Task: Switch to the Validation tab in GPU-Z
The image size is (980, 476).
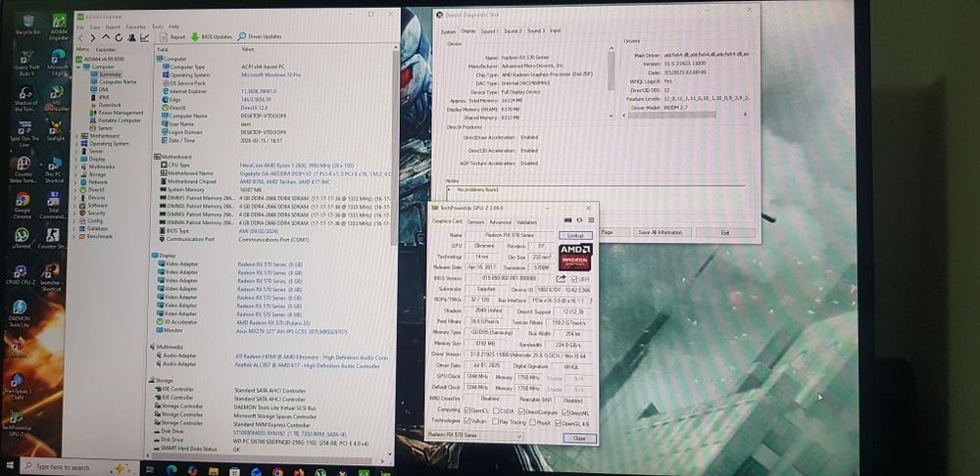Action: pyautogui.click(x=526, y=222)
